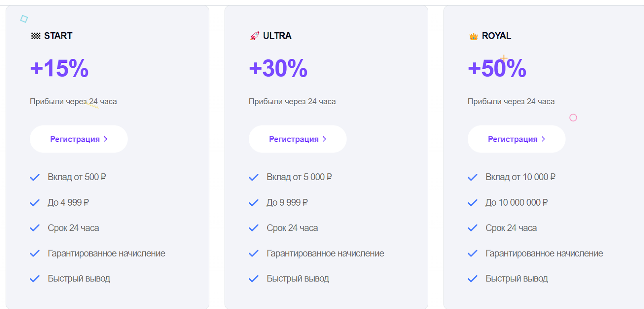Click the checkmark beside До 9 999 ₽
Screen dimensions: 644x309
254,202
